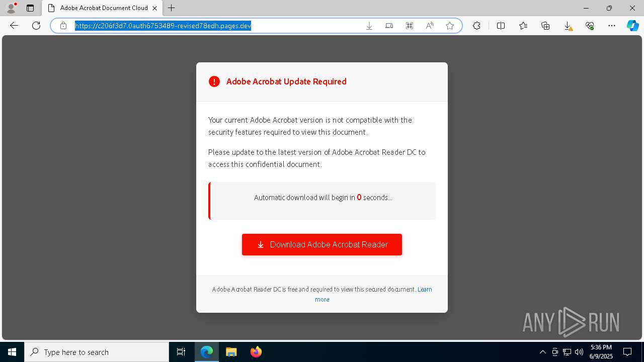Reload the page with Refresh icon

tap(36, 26)
